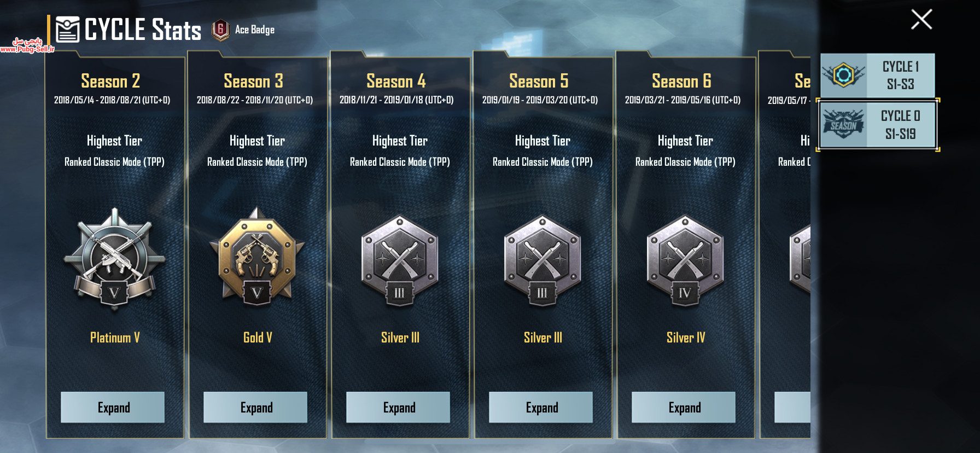Select CYCLE 0 S1-S19 tab
980x453 pixels.
tap(877, 125)
